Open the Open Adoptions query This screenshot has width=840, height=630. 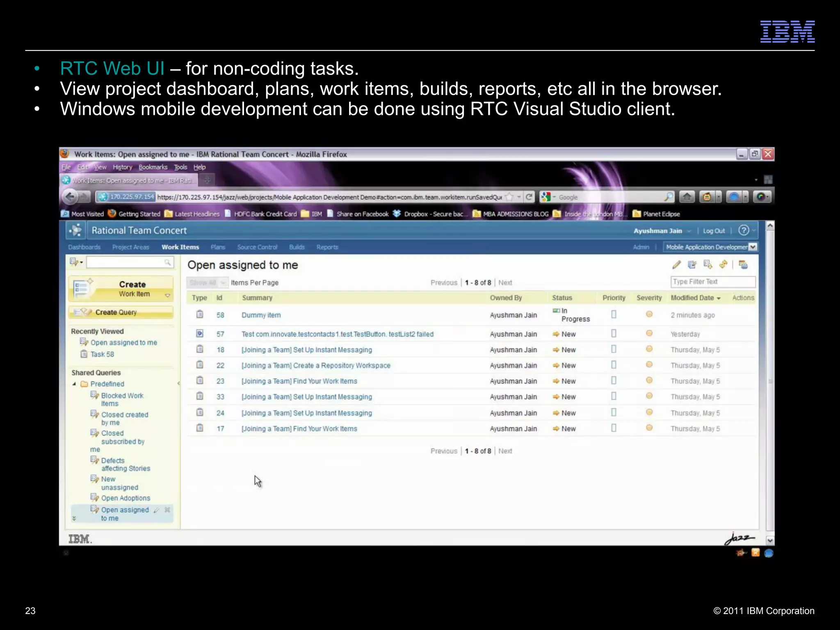coord(126,498)
